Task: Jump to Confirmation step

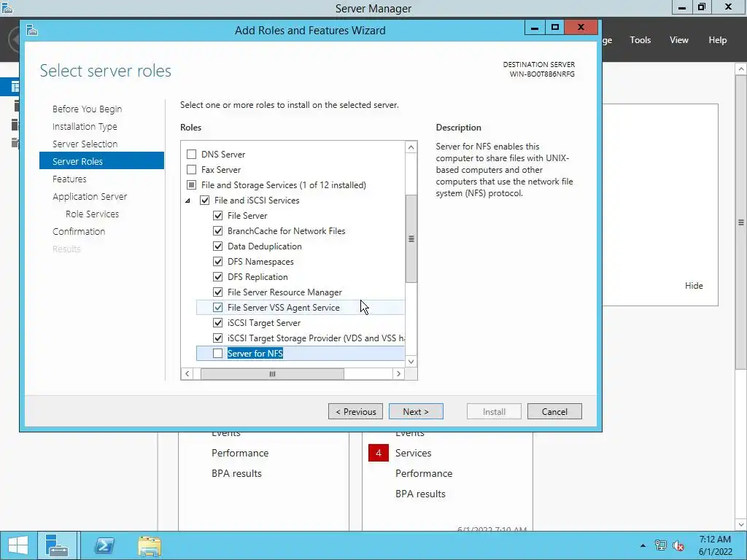Action: pos(79,231)
